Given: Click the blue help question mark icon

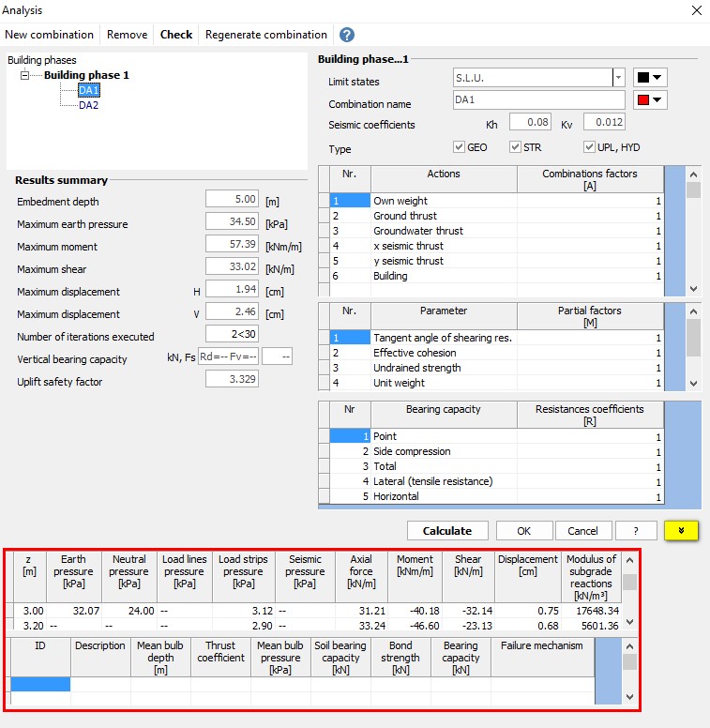Looking at the screenshot, I should pyautogui.click(x=347, y=35).
